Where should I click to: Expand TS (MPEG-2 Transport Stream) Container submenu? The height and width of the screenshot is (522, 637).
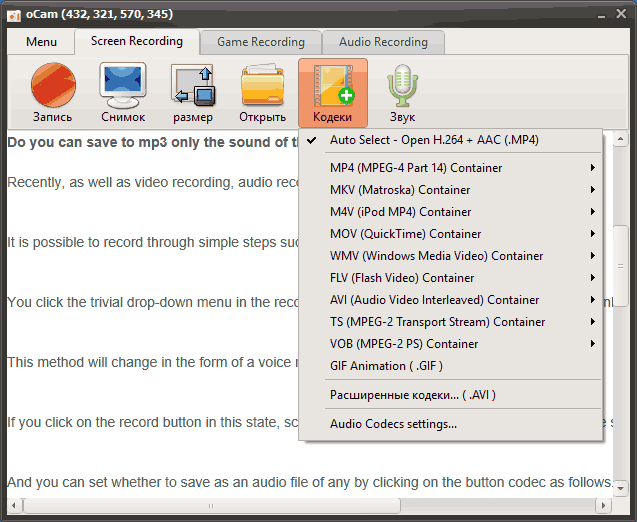click(450, 322)
